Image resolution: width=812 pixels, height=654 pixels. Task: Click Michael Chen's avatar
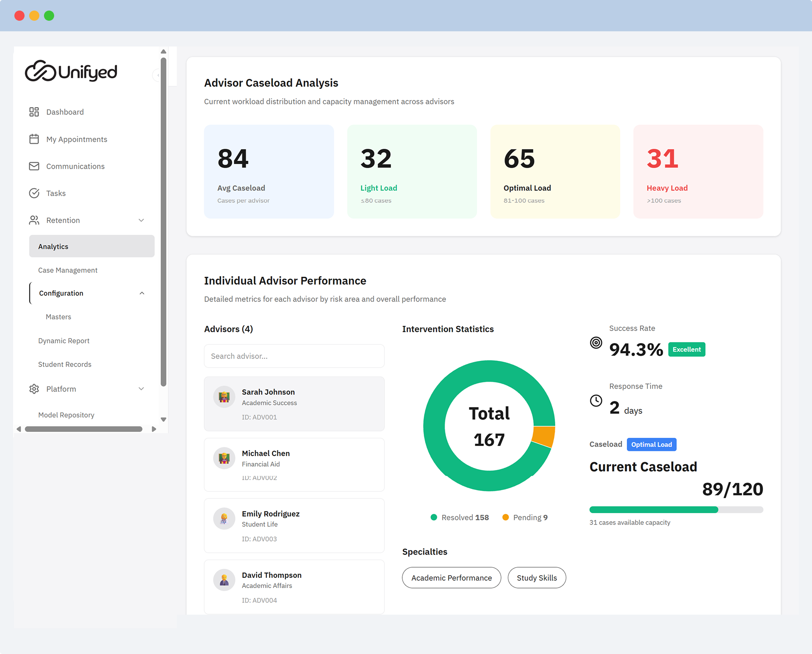tap(224, 458)
